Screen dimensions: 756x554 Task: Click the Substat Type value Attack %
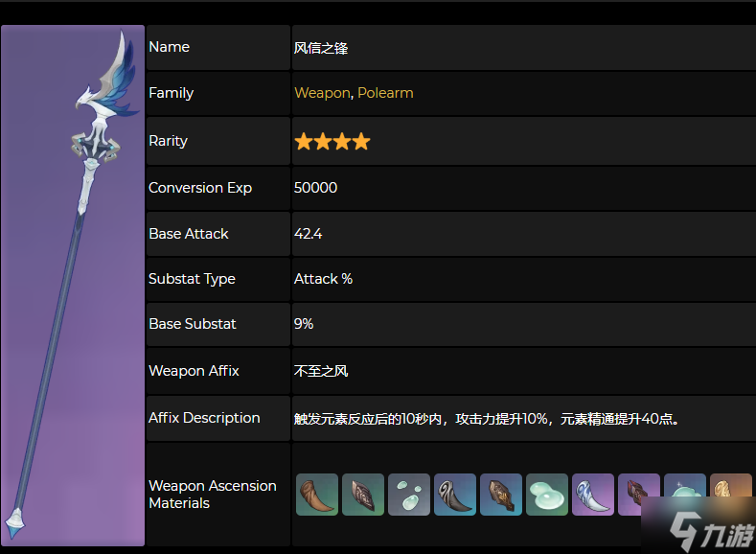tap(323, 279)
